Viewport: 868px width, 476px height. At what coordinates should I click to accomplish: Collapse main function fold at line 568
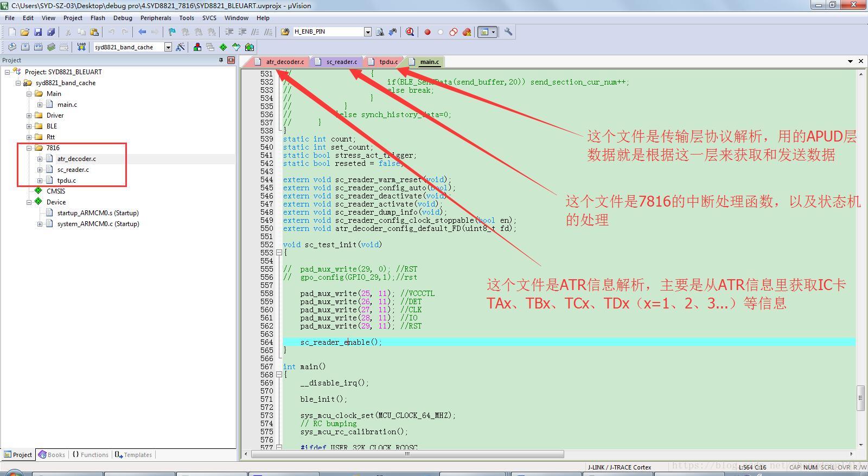tap(279, 375)
